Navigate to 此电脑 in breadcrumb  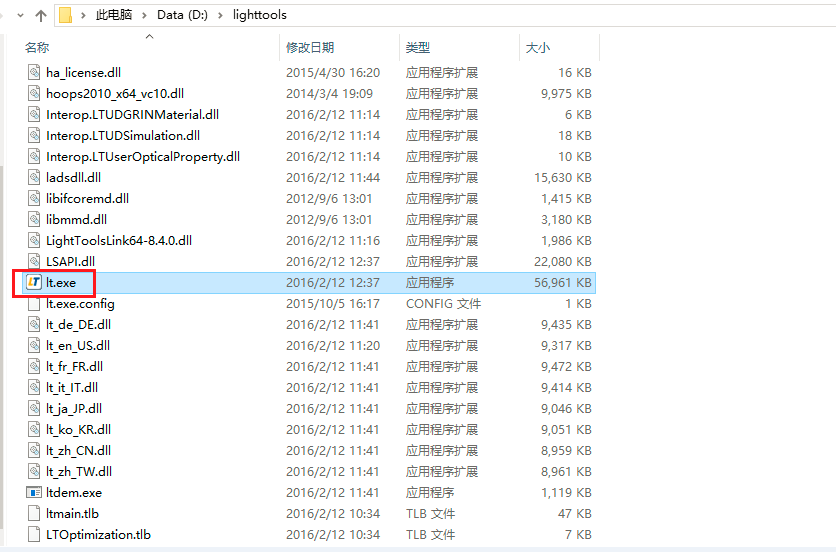point(114,15)
